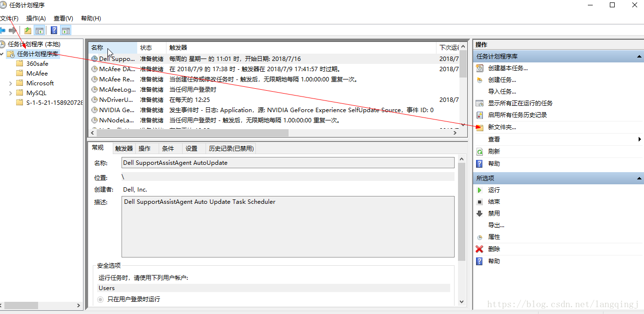
Task: Select the NvNodeLa... task row
Action: [x=274, y=120]
